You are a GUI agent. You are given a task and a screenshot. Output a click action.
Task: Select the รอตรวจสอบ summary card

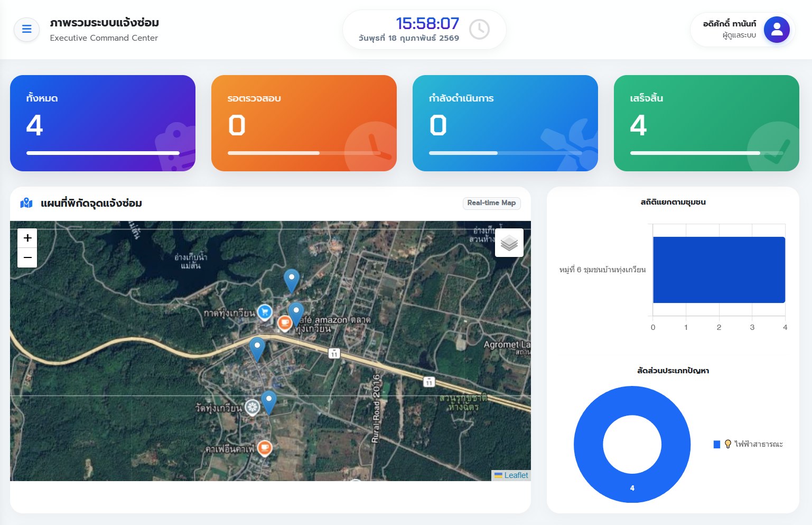304,123
